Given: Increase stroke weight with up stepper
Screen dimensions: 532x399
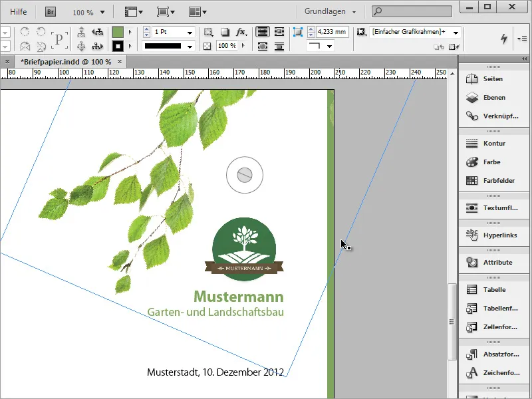Looking at the screenshot, I should (x=146, y=29).
